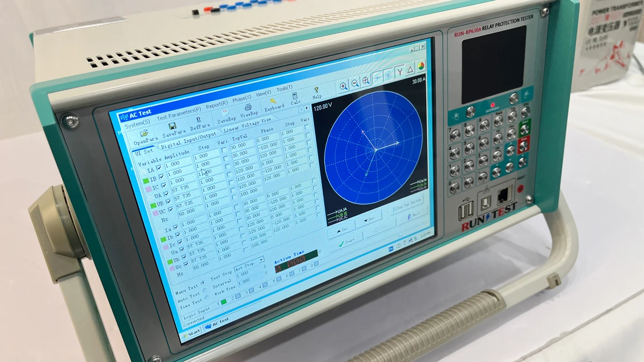Click the Exit button
Screen dimensions: 644x362
(x=413, y=214)
